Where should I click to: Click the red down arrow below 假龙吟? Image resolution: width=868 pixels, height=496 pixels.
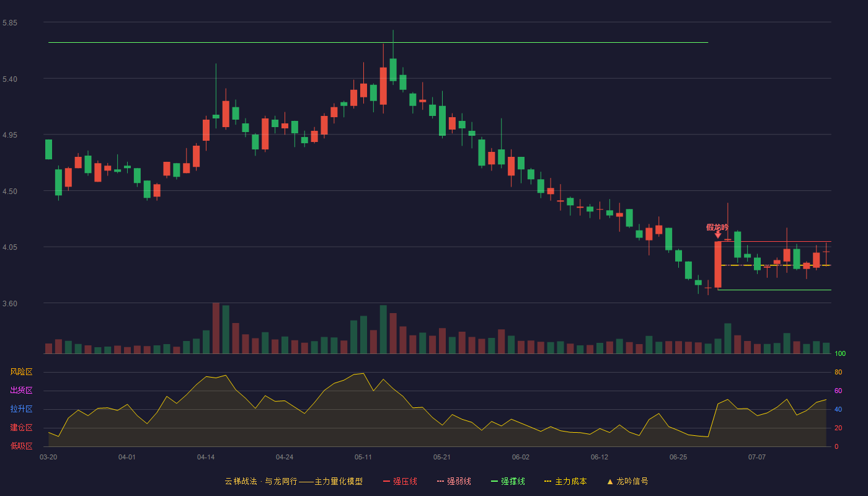[718, 235]
